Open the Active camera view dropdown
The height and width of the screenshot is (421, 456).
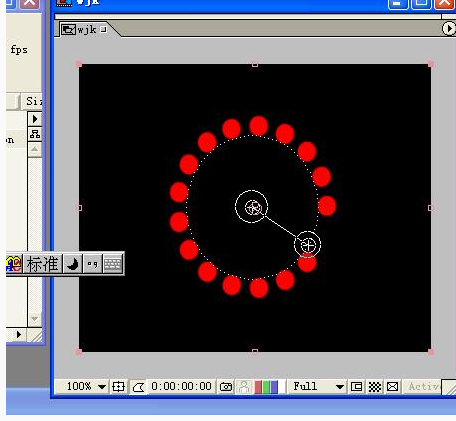(423, 387)
